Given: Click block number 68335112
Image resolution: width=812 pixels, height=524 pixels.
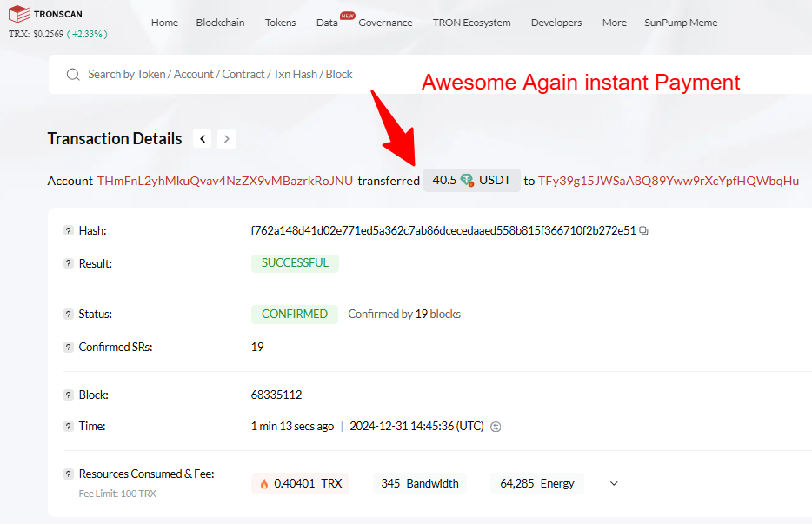Looking at the screenshot, I should 276,395.
